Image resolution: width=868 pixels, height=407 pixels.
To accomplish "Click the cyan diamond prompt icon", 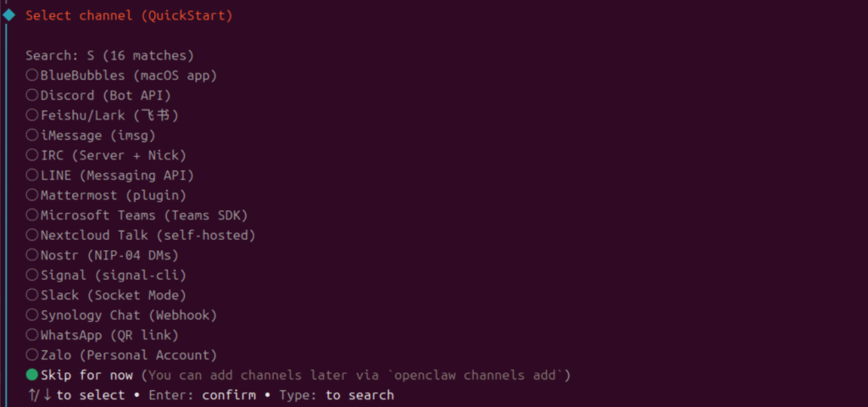I will pos(9,14).
